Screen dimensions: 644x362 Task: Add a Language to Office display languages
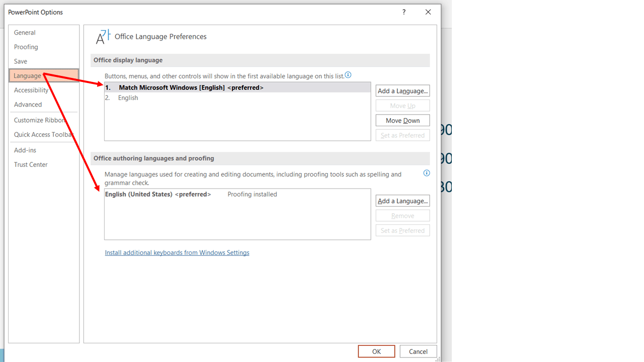tap(403, 91)
